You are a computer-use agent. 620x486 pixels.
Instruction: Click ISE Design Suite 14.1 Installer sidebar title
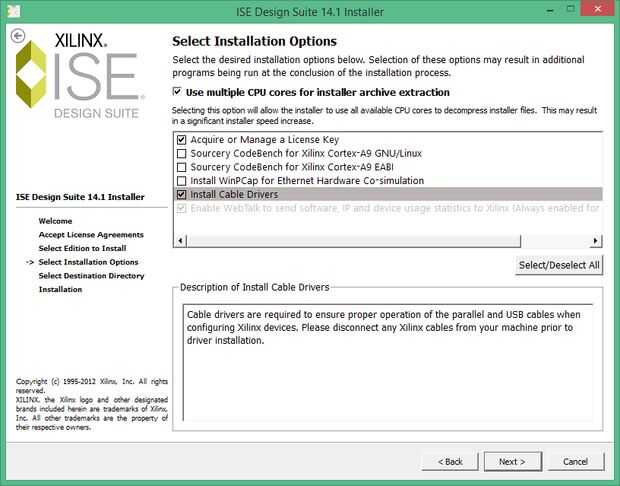point(80,197)
